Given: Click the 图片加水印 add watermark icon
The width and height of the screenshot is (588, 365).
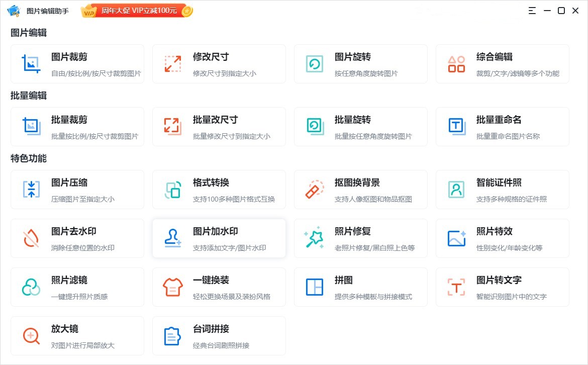Looking at the screenshot, I should tap(172, 238).
